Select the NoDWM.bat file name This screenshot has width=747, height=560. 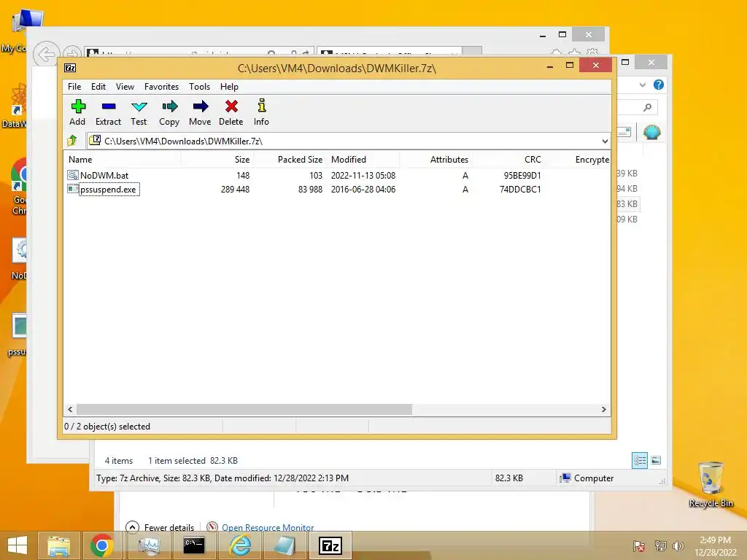click(x=104, y=175)
